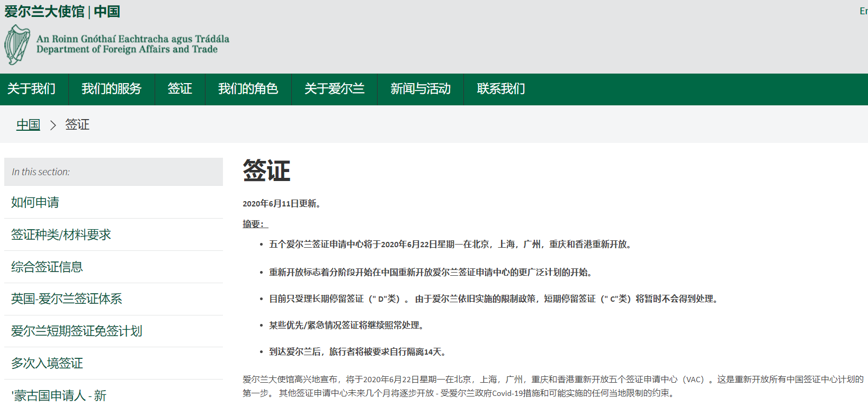Open the 关于我们 menu item

pyautogui.click(x=31, y=89)
